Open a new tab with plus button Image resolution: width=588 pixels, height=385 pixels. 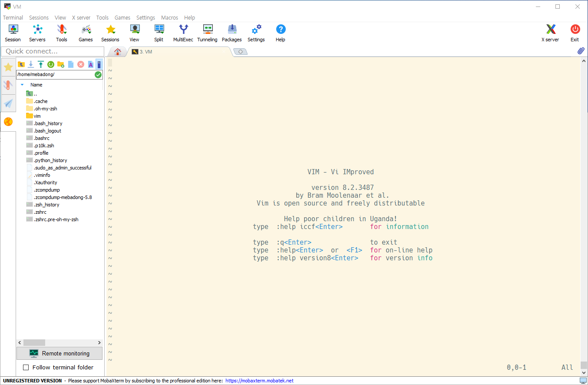click(x=240, y=52)
